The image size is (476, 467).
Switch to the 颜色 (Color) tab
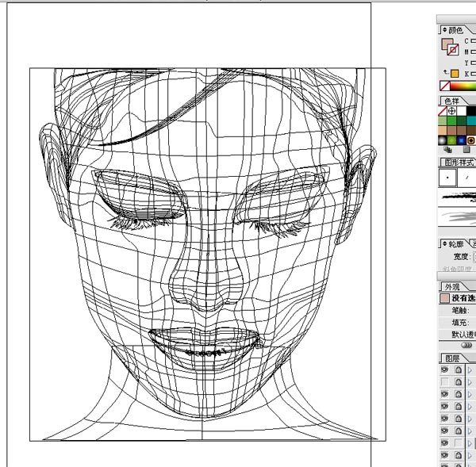click(x=455, y=30)
